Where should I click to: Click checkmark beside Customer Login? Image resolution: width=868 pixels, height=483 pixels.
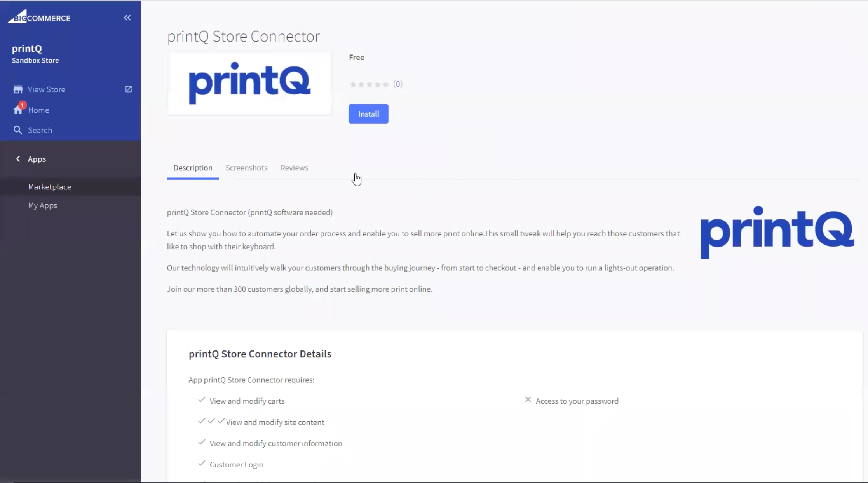[202, 464]
